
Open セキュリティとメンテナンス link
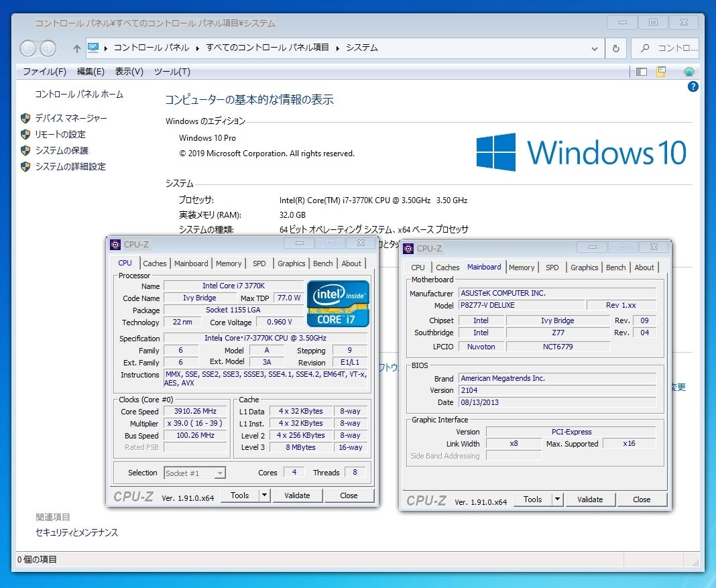76,533
